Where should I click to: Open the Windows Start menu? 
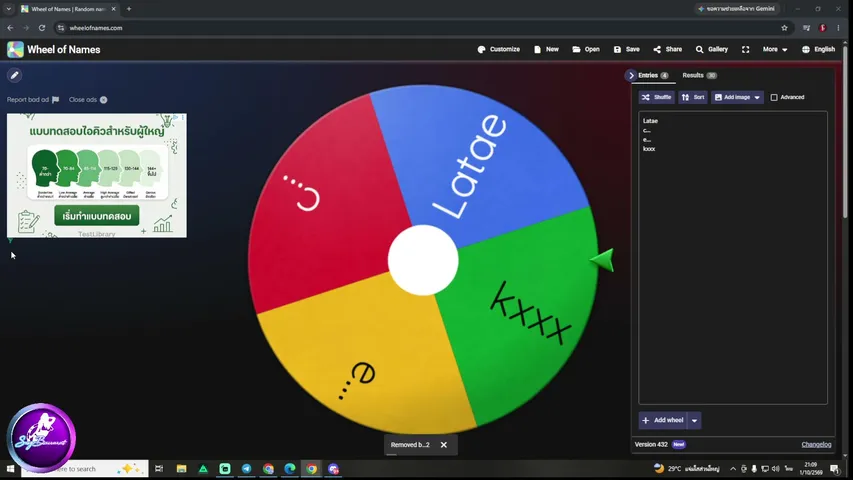coord(10,469)
